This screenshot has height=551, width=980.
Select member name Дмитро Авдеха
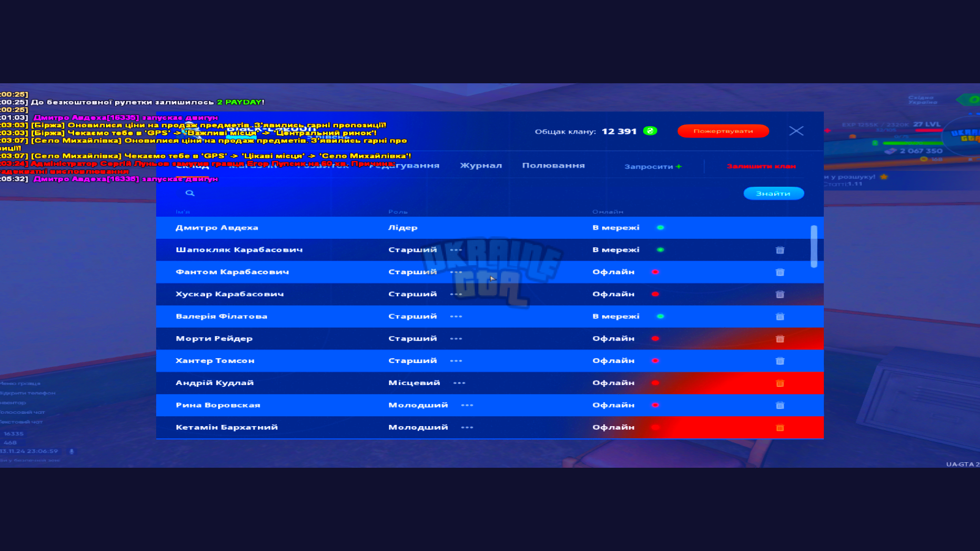pyautogui.click(x=217, y=228)
